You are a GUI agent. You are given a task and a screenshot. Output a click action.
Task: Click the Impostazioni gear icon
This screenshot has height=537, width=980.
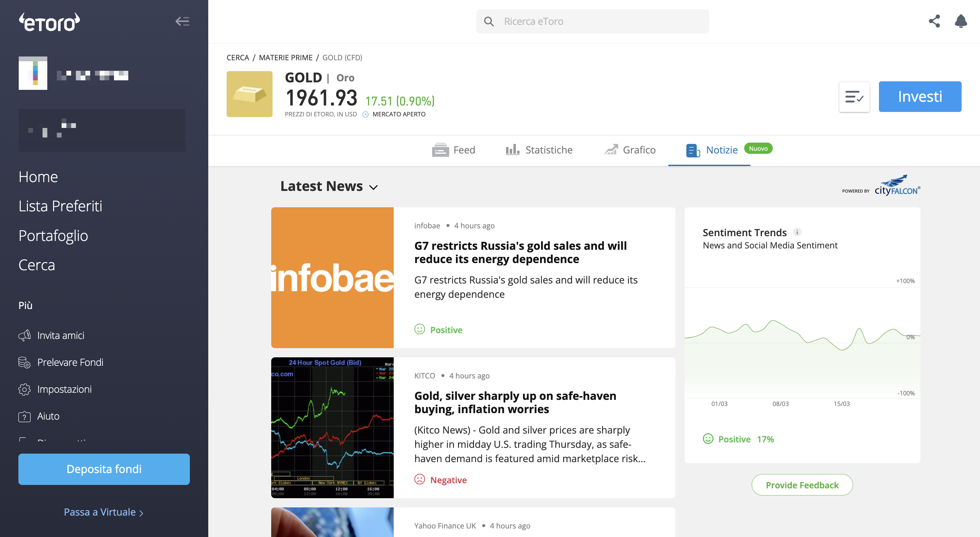[25, 389]
